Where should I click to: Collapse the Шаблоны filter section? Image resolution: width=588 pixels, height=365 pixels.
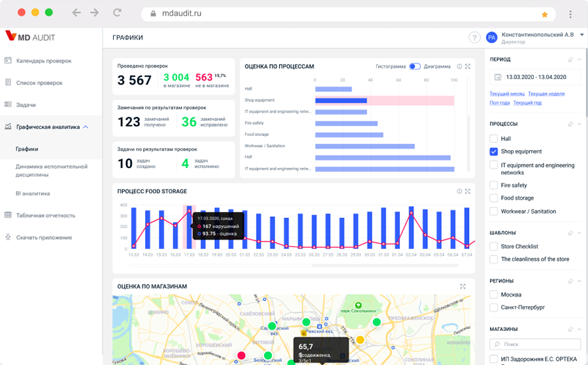tap(580, 232)
